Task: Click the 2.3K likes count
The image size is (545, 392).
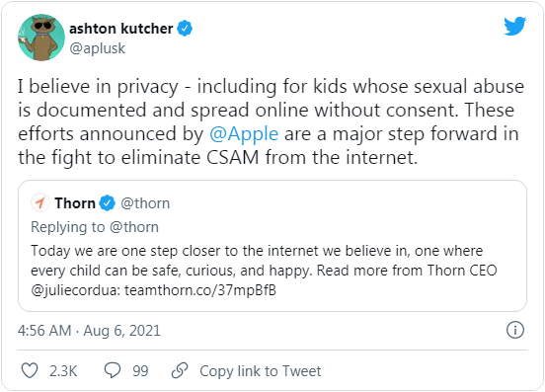Action: pyautogui.click(x=63, y=371)
